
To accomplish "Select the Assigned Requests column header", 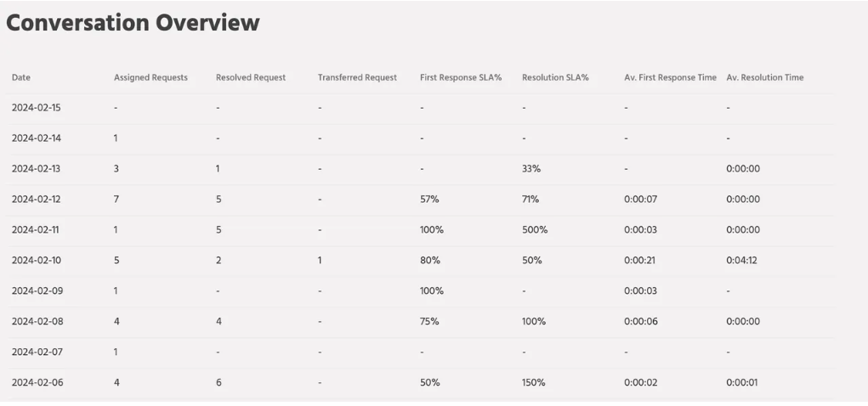I will coord(150,77).
